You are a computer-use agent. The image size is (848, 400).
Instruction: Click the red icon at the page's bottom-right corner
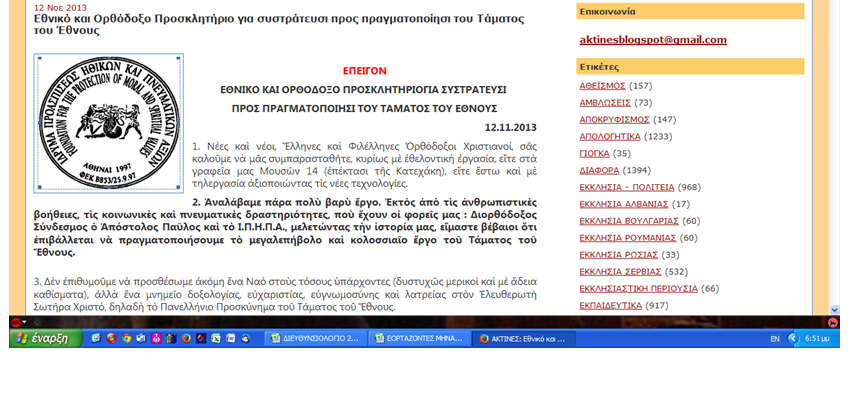pos(832,322)
